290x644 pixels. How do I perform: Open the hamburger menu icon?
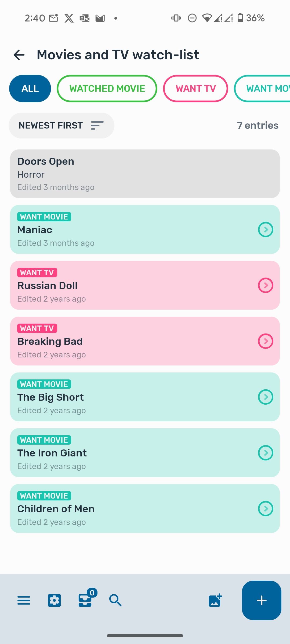(x=24, y=600)
